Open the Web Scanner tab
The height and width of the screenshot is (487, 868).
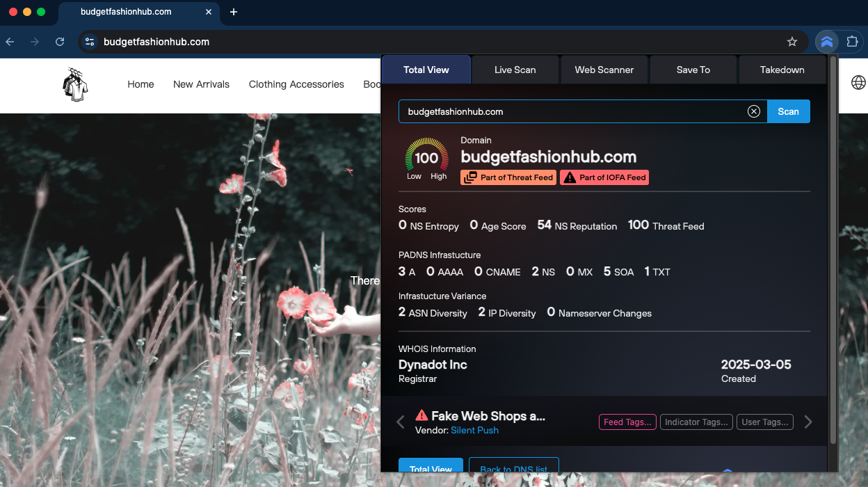(x=604, y=70)
